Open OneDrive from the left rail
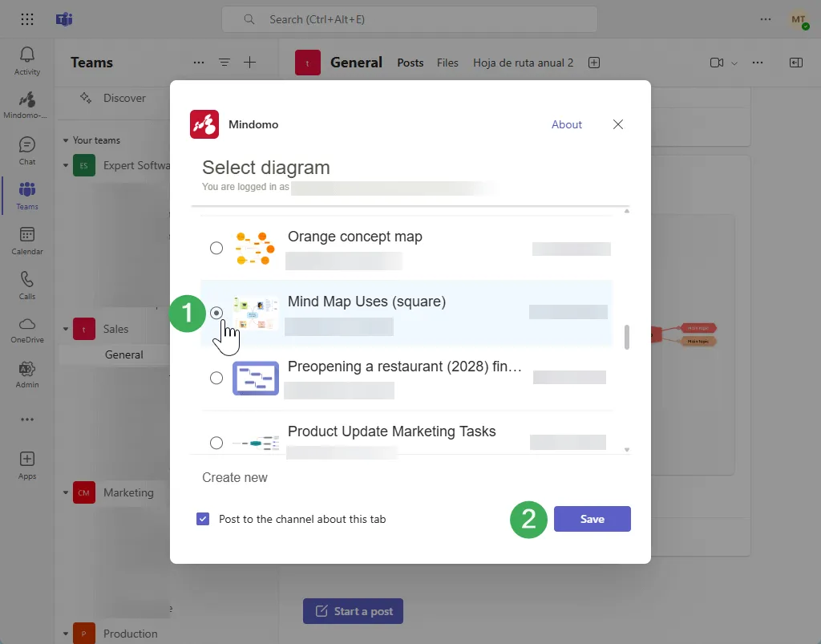Screen dimensions: 821x644 (x=27, y=330)
